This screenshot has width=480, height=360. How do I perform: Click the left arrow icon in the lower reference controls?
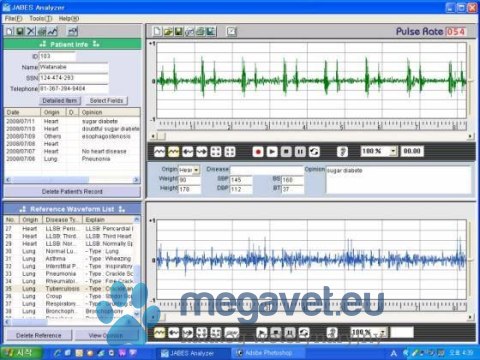[x=174, y=333]
